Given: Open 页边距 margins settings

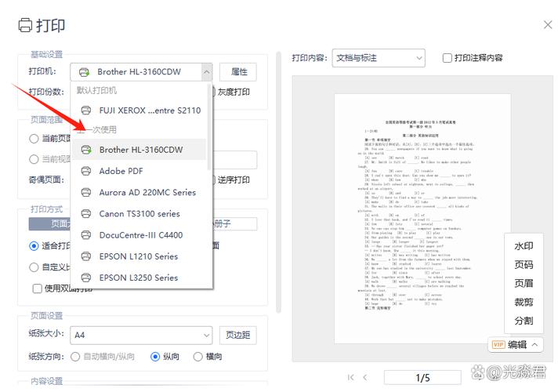Looking at the screenshot, I should click(x=238, y=335).
